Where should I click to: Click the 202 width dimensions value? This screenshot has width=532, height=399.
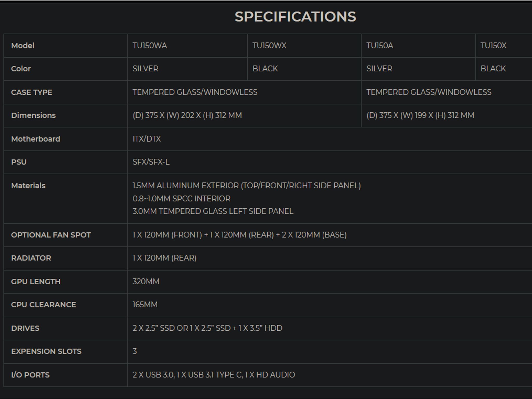click(x=187, y=115)
